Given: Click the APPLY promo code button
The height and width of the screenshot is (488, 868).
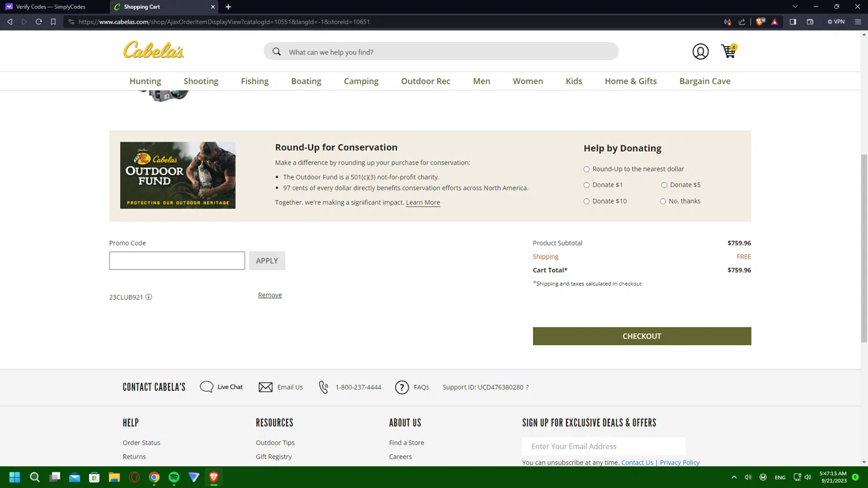Looking at the screenshot, I should pyautogui.click(x=267, y=261).
